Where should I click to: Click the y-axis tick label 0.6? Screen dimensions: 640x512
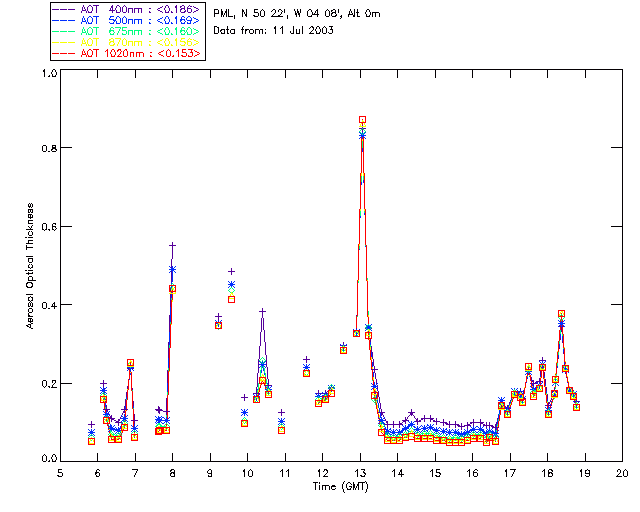(x=49, y=227)
